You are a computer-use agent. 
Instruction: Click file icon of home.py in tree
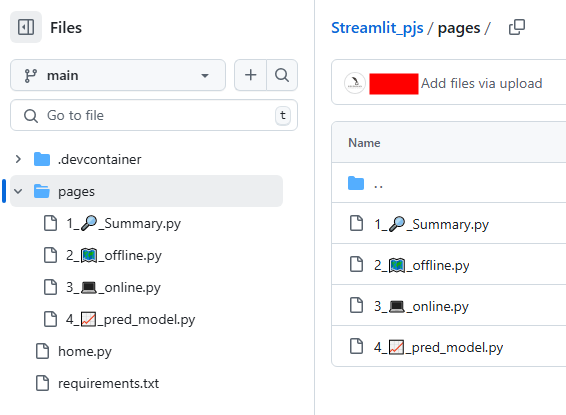[43, 351]
